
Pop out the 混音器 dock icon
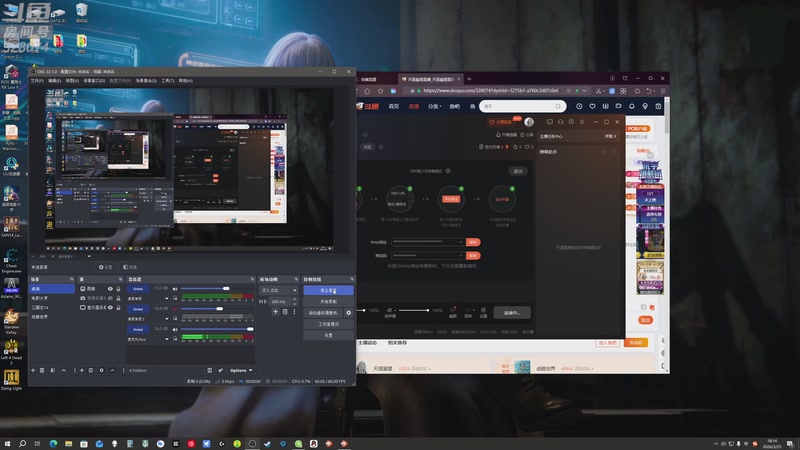tap(252, 279)
